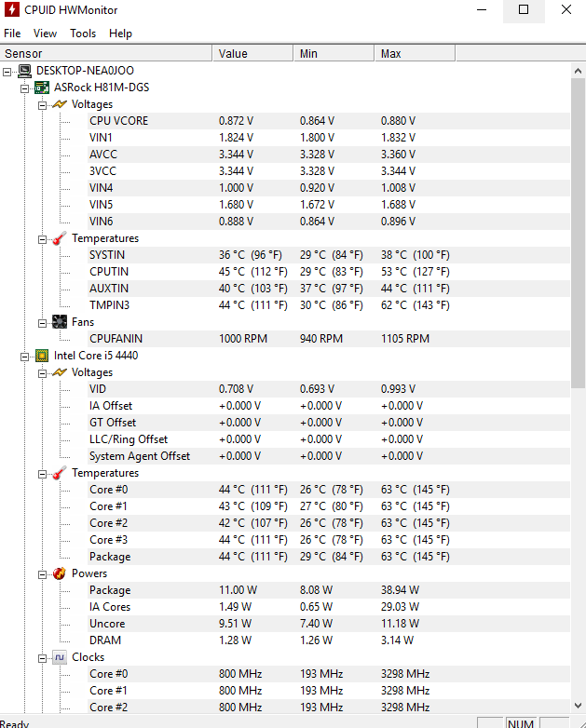Image resolution: width=586 pixels, height=728 pixels.
Task: Collapse the Clocks group
Action: (42, 658)
